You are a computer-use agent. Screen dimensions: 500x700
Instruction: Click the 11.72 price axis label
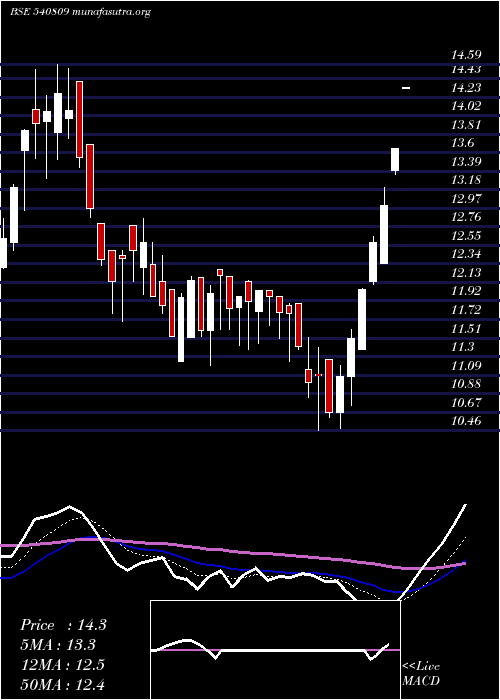click(466, 310)
